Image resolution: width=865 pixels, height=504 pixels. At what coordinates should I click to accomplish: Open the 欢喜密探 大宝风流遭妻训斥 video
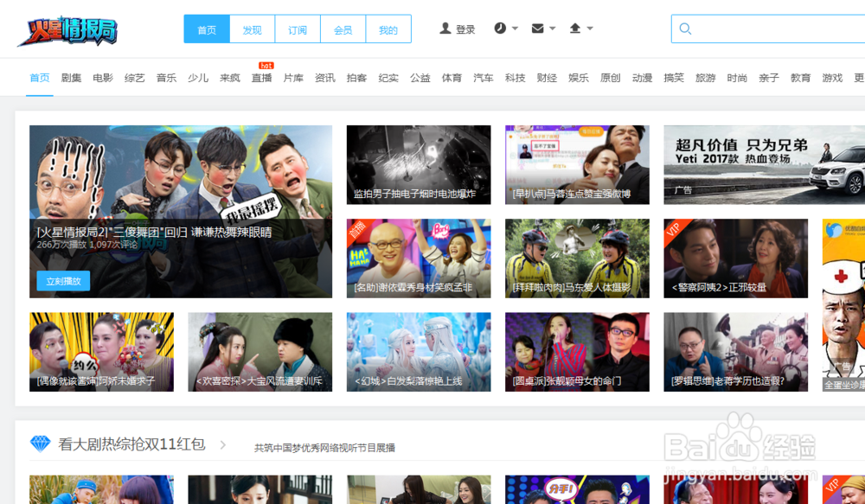point(259,353)
